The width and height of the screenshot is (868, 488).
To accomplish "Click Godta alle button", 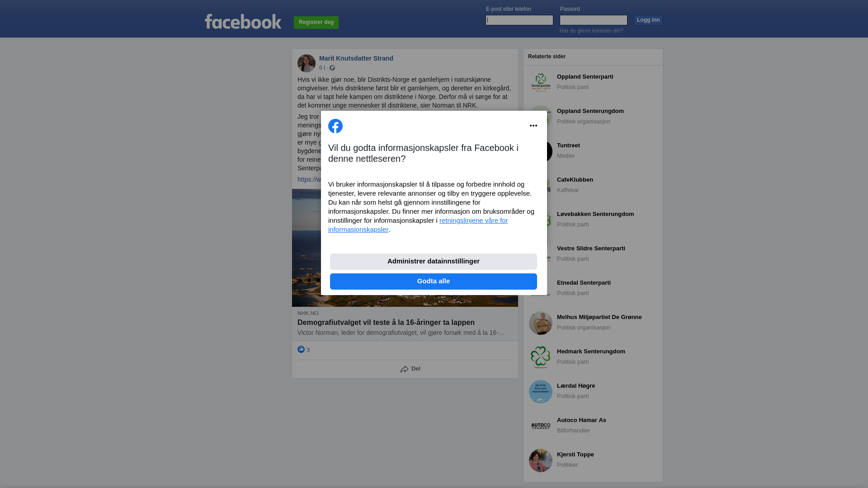I will (434, 282).
